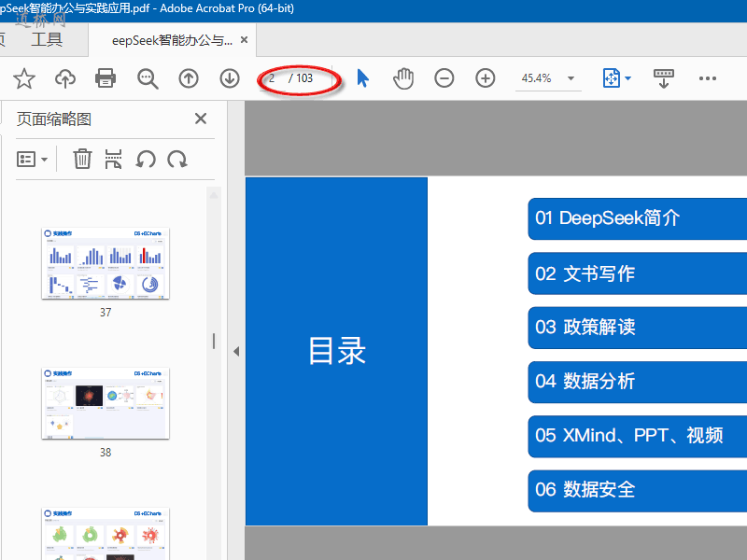Screen dimensions: 747x560
Task: Delete selected page with trash icon
Action: point(82,159)
